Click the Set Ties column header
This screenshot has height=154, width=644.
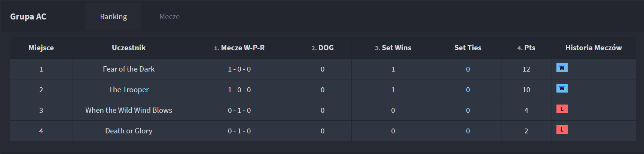pyautogui.click(x=468, y=48)
